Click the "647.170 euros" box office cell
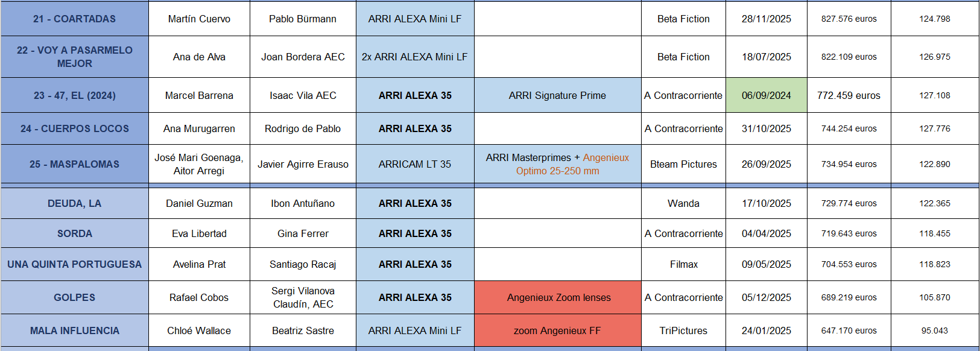 pyautogui.click(x=849, y=330)
